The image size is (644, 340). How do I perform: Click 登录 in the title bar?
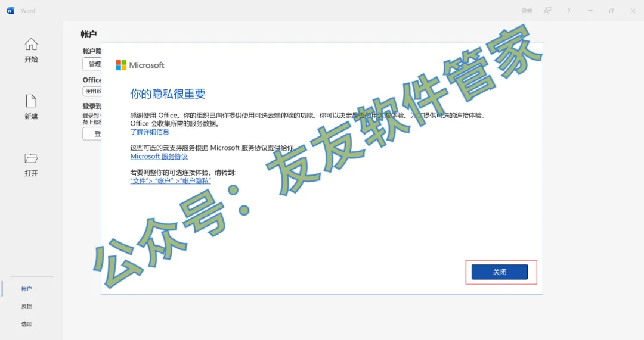tap(527, 11)
